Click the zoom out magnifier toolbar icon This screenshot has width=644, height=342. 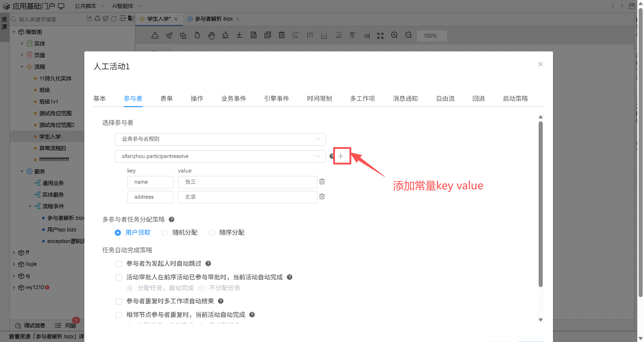point(408,35)
